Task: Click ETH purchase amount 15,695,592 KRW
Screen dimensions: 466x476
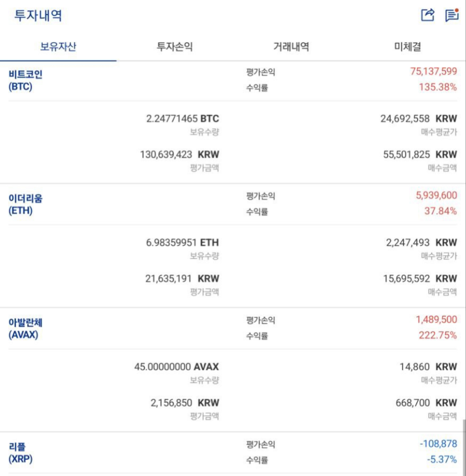Action: click(x=420, y=278)
